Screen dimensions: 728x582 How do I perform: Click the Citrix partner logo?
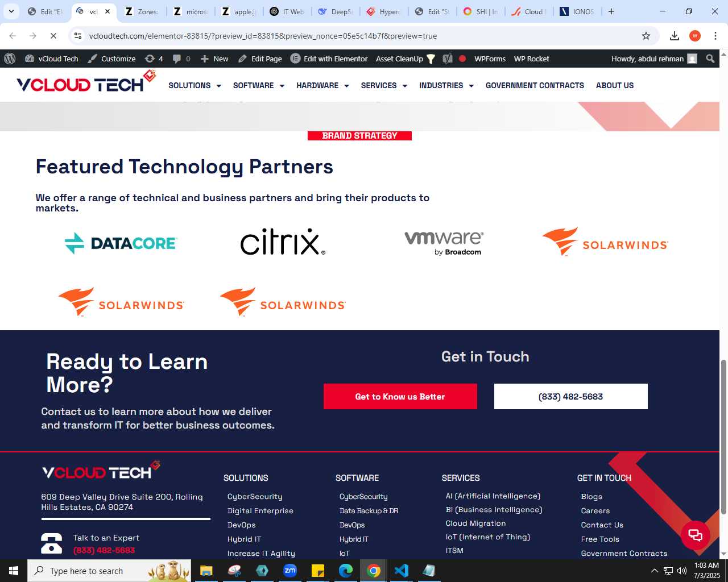pyautogui.click(x=283, y=242)
